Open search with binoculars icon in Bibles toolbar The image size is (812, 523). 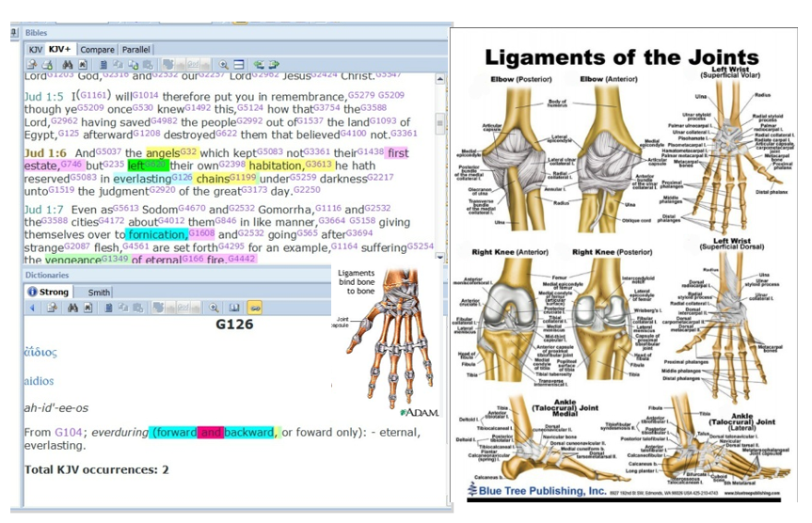tap(68, 64)
